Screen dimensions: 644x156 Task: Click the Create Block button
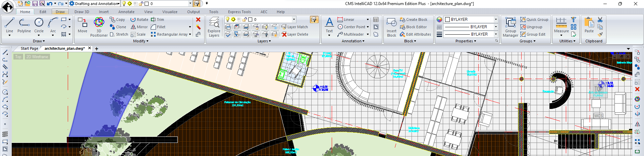[414, 19]
